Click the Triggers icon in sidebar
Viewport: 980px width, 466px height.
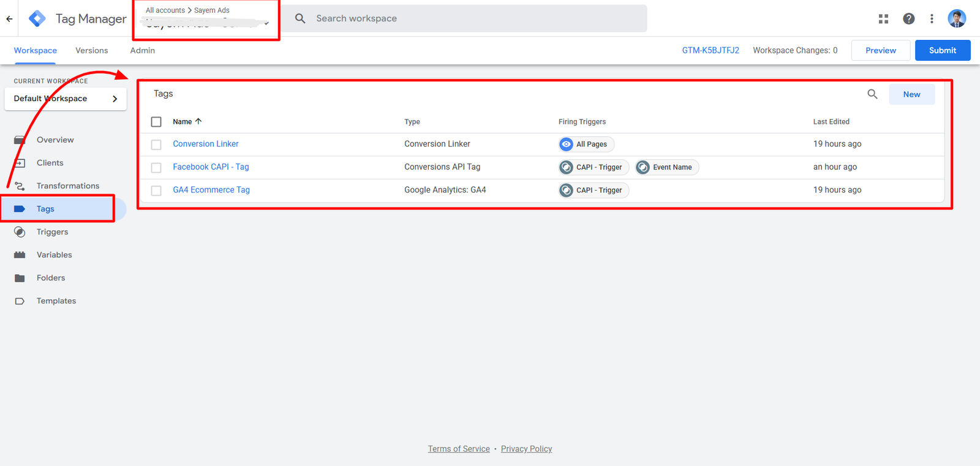click(20, 232)
